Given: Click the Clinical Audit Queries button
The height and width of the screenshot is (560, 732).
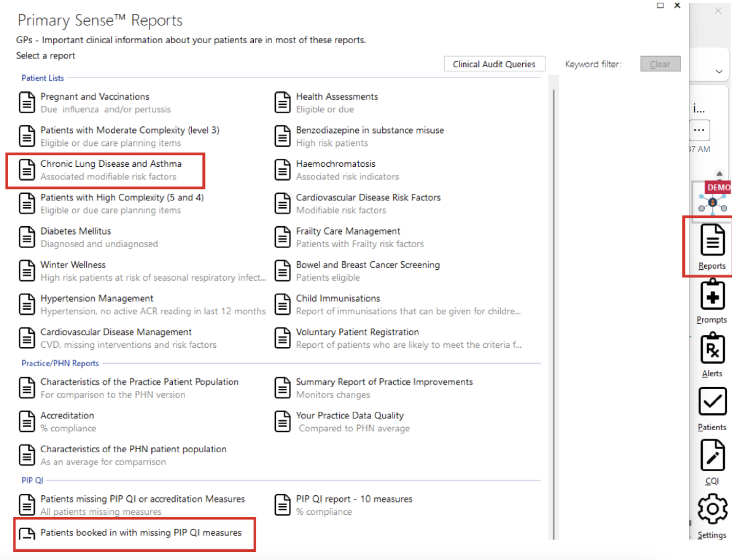Looking at the screenshot, I should click(x=494, y=64).
